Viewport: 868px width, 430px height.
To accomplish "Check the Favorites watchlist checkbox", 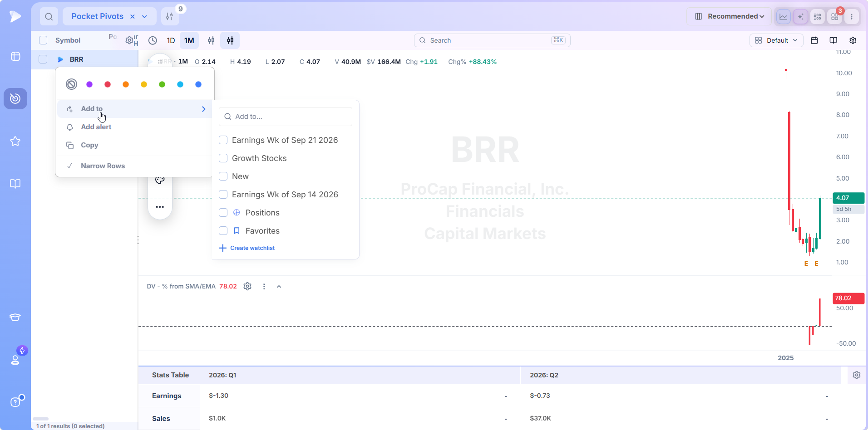I will pyautogui.click(x=223, y=231).
